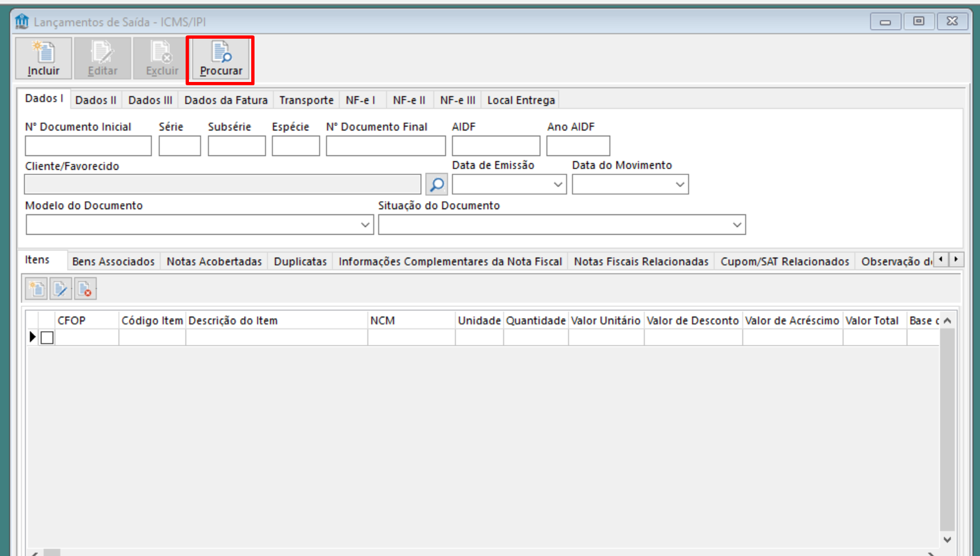The height and width of the screenshot is (556, 980).
Task: Open the NF-e III tab
Action: [458, 100]
